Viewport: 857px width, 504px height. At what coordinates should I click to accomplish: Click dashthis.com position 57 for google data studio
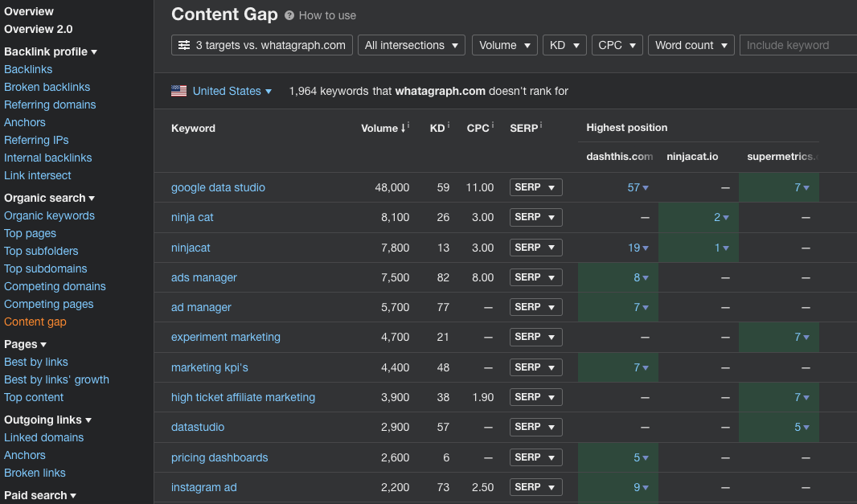638,187
